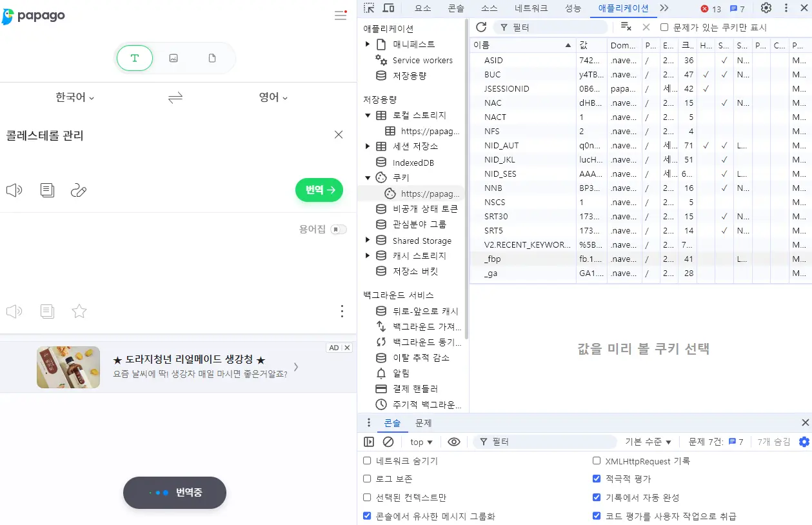Check the 네트워크 숨기기 console option
The image size is (812, 525).
[367, 461]
